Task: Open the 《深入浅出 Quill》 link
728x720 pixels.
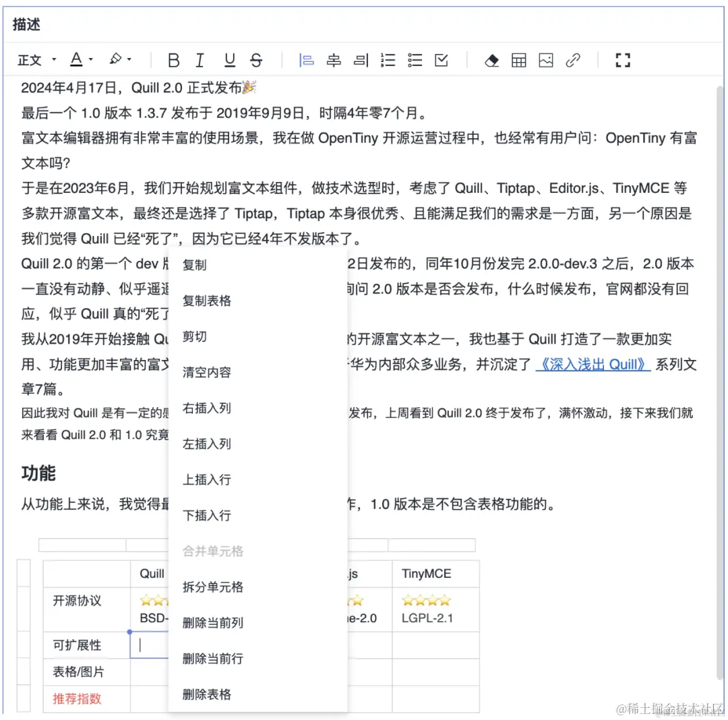Action: pyautogui.click(x=593, y=365)
